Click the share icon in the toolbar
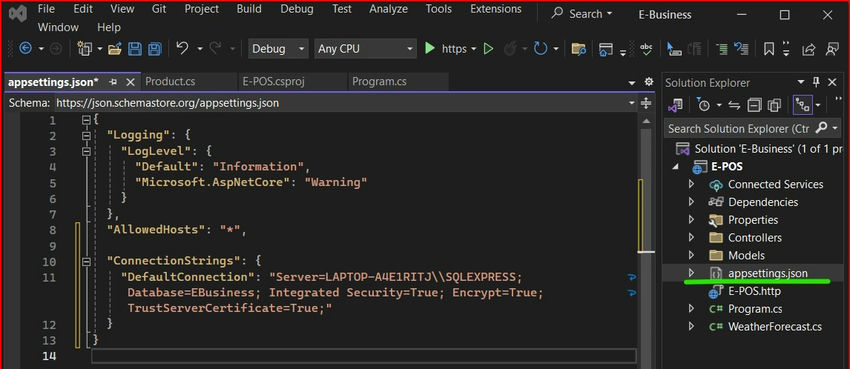Screen dimensions: 850x369 pos(808,49)
